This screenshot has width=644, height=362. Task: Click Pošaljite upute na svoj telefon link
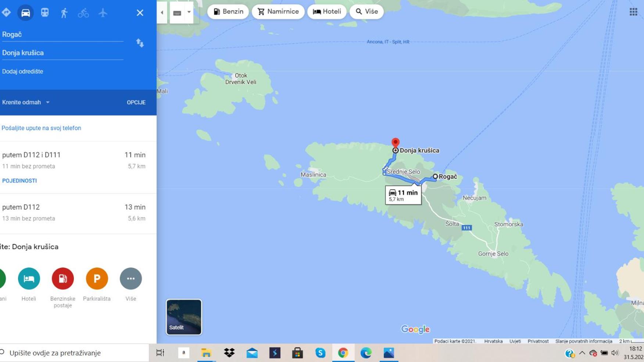point(41,128)
